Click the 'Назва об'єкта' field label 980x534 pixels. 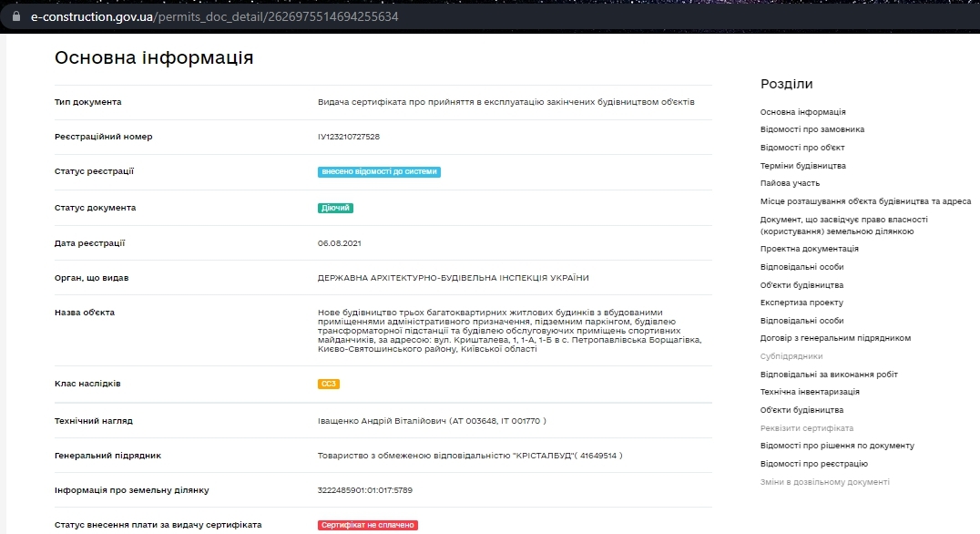tap(85, 313)
